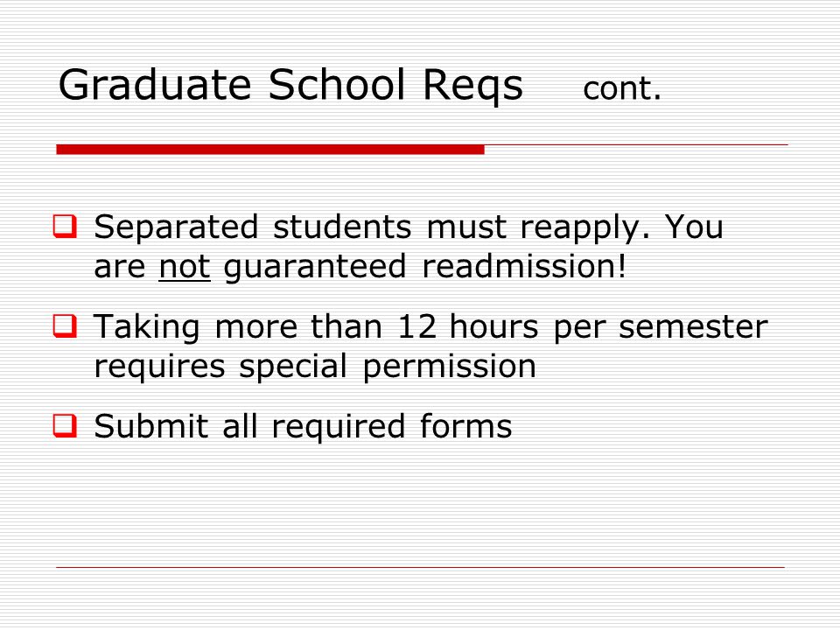Tick the red square bullet beside "Submit all required forms"

coord(65,426)
